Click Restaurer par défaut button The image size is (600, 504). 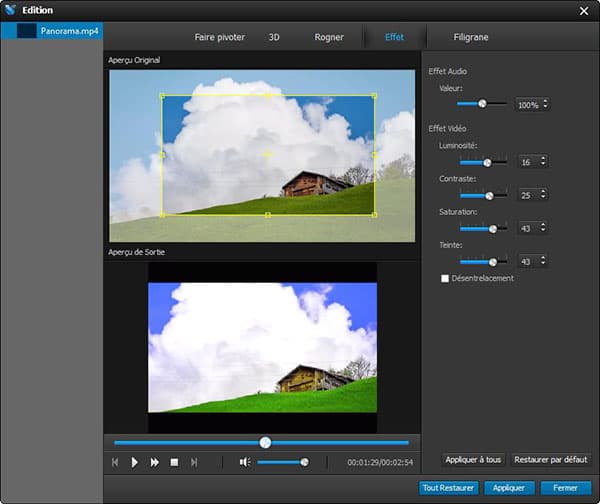[x=551, y=460]
